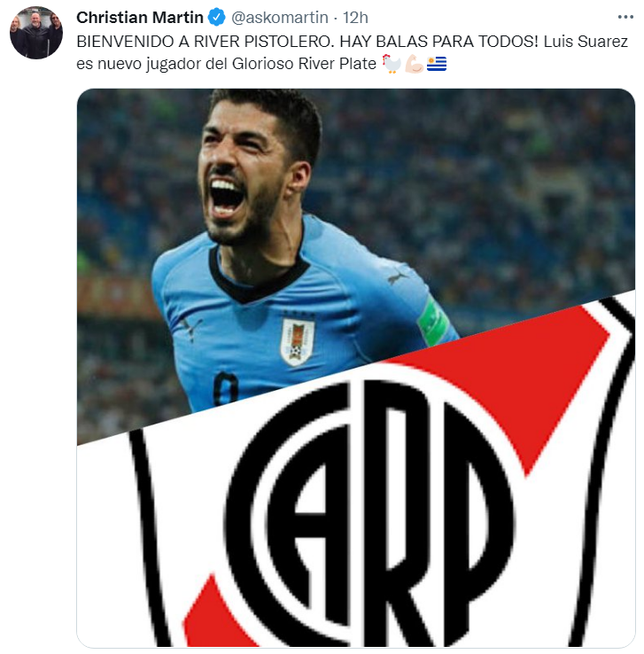Image resolution: width=644 pixels, height=654 pixels.
Task: Click the flexed bicep emoji in the tweet
Action: [x=415, y=64]
